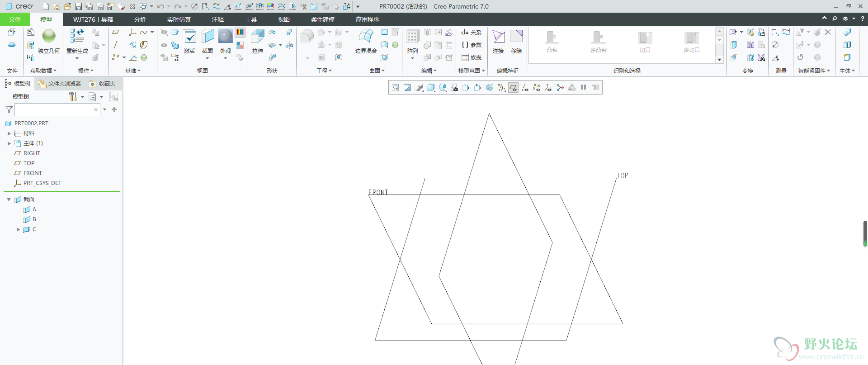Click the model tree settings hammer icon
The width and height of the screenshot is (868, 365).
point(73,97)
